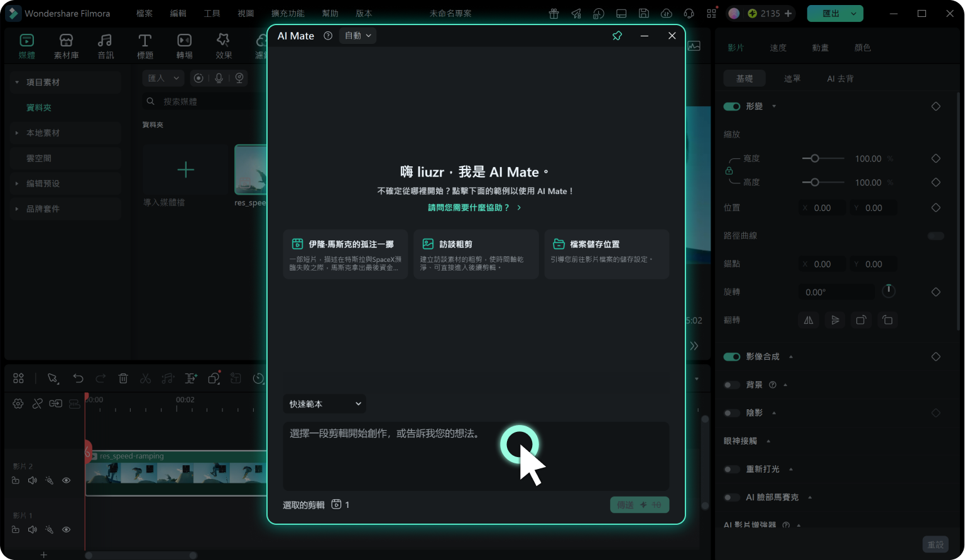
Task: Open the 視圖 view menu
Action: click(246, 13)
